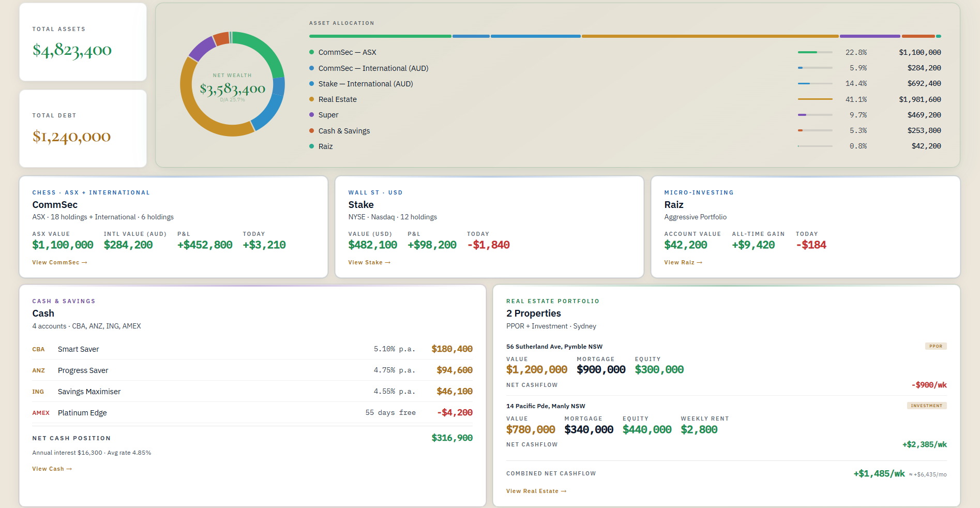Viewport: 980px width, 508px height.
Task: Click the +$2,385/wk net cashflow
Action: tap(925, 444)
